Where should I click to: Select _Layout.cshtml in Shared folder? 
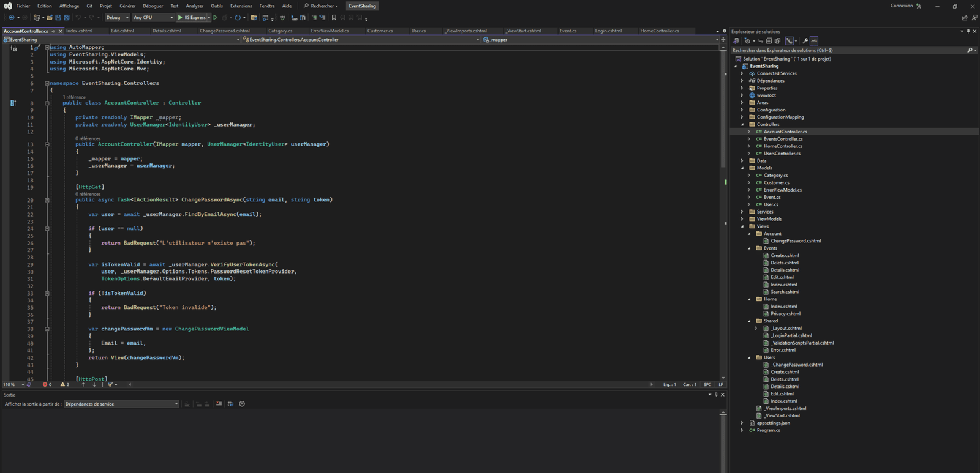point(786,328)
